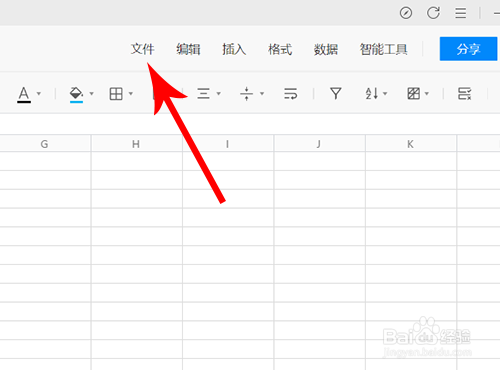Click the horizontal alignment icon

(203, 94)
